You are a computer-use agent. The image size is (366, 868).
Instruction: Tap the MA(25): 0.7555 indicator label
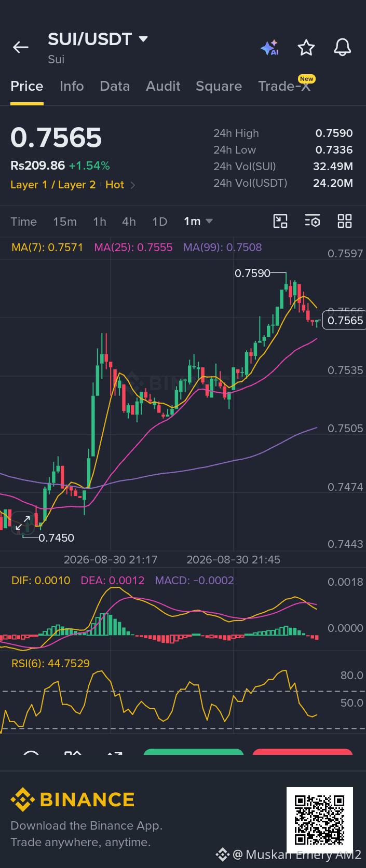coord(133,247)
